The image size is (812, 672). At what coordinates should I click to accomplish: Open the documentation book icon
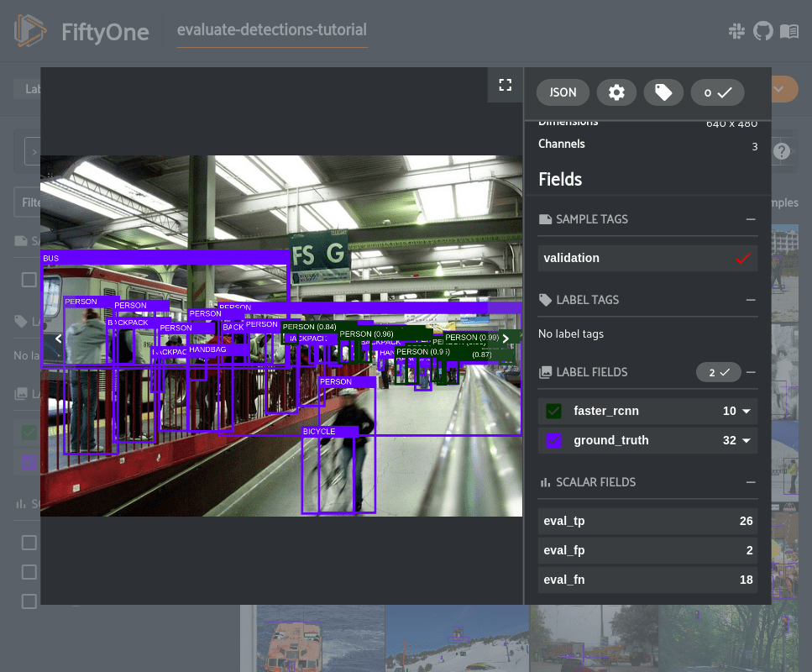click(788, 32)
